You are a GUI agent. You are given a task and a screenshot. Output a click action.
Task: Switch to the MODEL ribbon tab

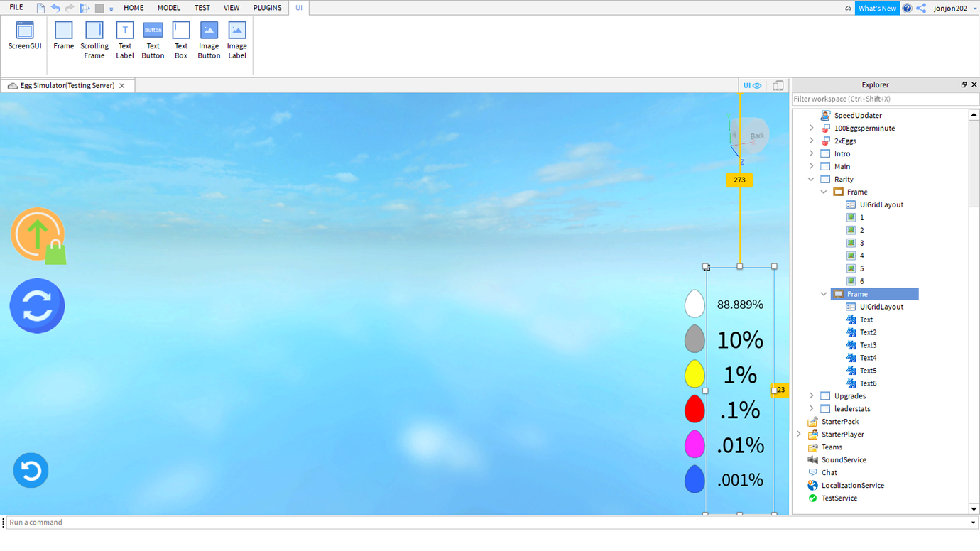169,8
